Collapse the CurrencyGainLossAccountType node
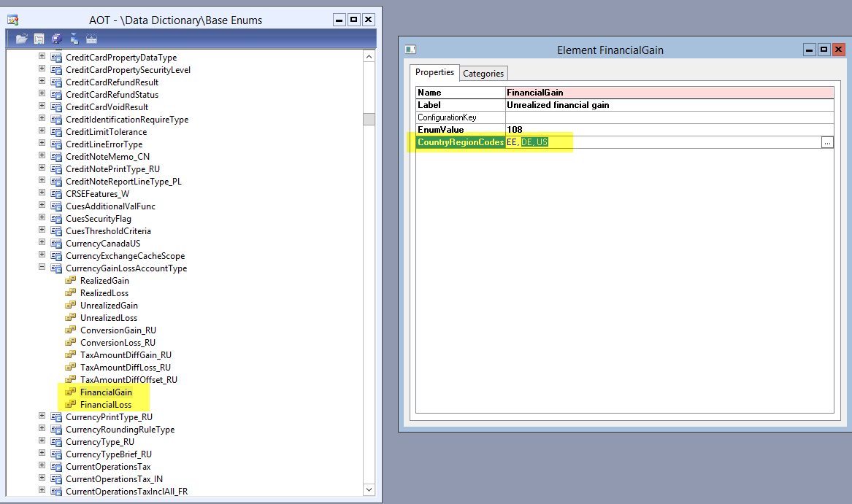Screen dimensions: 852x504 pyautogui.click(x=42, y=268)
